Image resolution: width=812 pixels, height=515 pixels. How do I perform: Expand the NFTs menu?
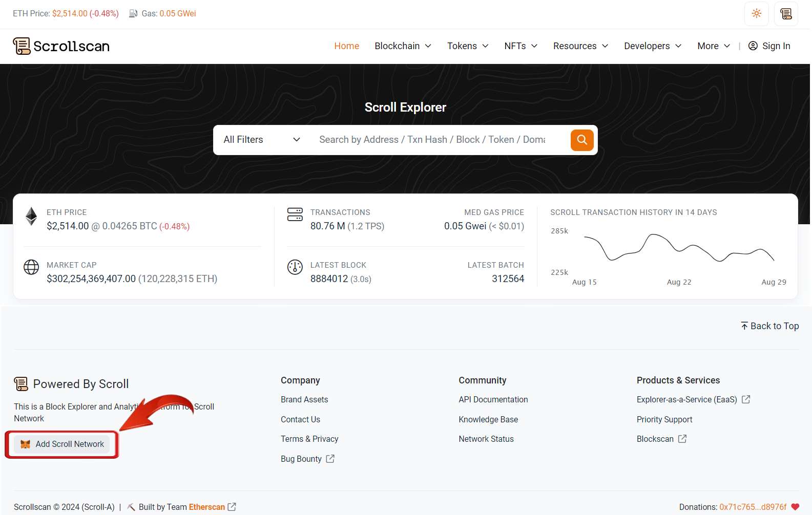(521, 46)
